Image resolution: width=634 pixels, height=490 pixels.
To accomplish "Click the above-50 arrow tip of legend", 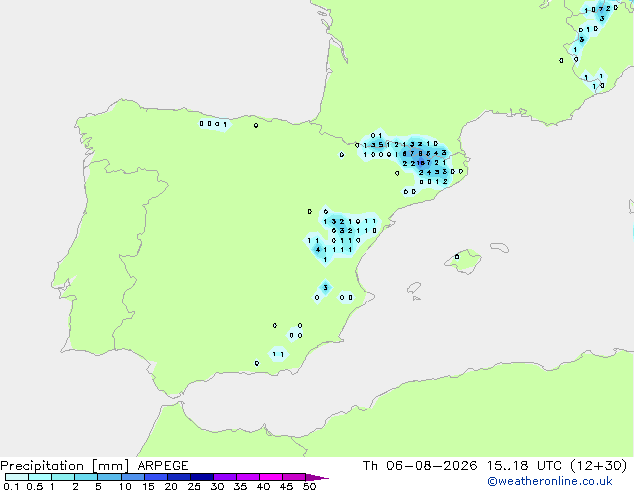I will pos(317,477).
